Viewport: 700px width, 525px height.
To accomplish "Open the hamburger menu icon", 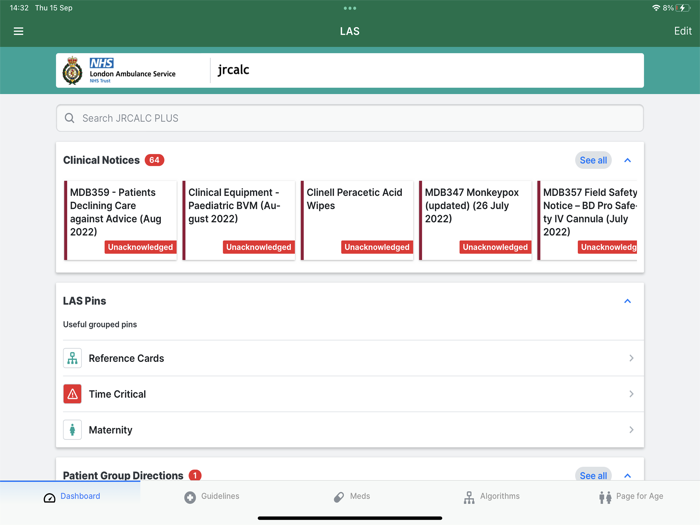I will 18,31.
